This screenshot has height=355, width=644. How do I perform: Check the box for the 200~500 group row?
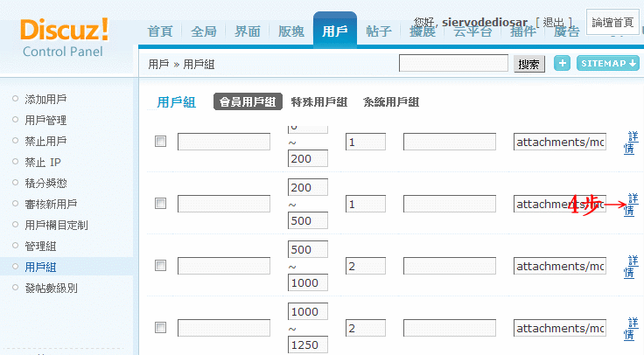[161, 204]
